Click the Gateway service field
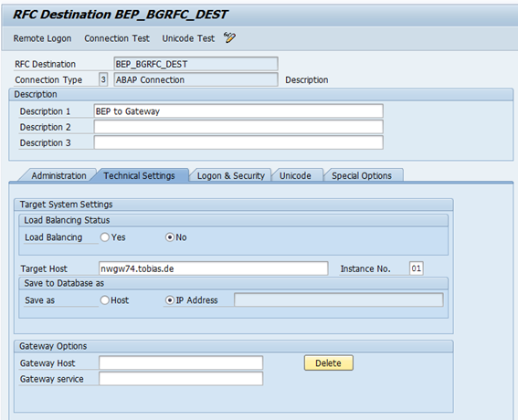 point(181,379)
